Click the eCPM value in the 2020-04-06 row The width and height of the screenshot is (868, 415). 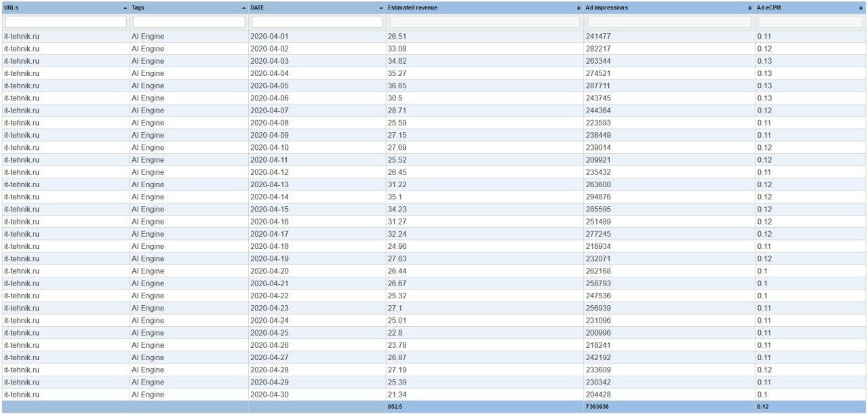(764, 98)
